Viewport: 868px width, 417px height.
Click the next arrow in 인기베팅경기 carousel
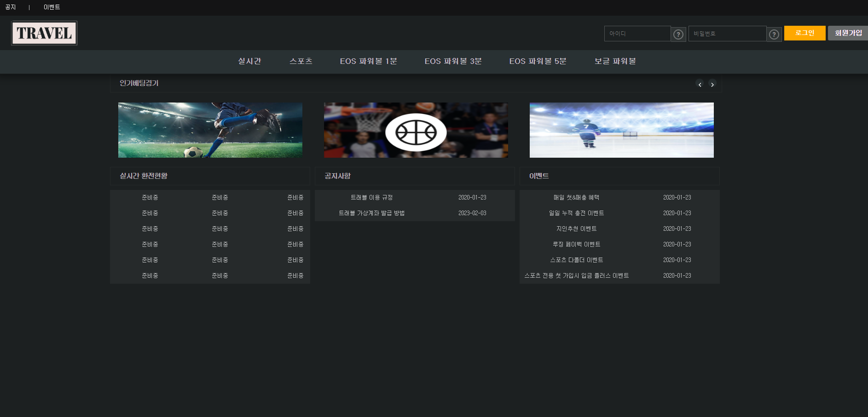(712, 84)
